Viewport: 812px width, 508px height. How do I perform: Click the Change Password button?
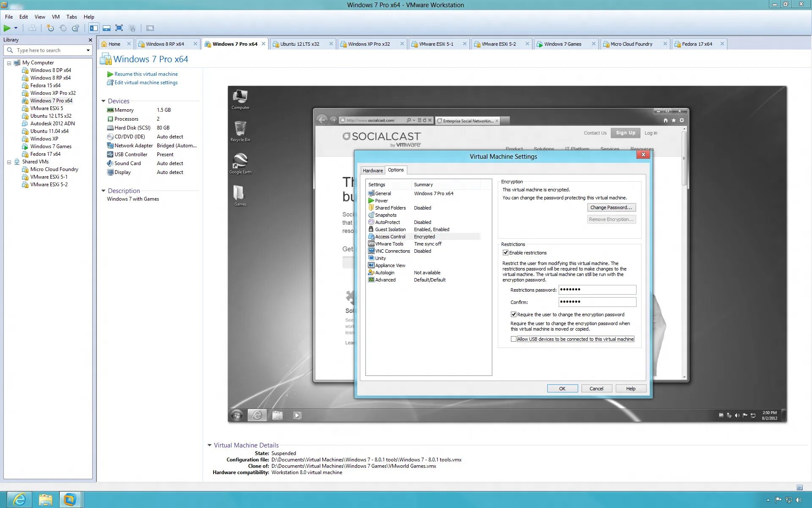[x=611, y=207]
